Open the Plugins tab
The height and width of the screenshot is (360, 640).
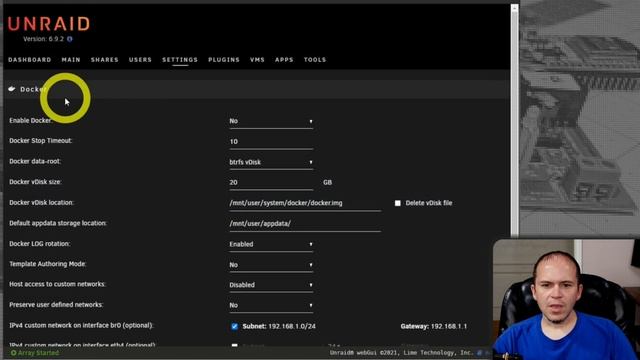pyautogui.click(x=224, y=60)
